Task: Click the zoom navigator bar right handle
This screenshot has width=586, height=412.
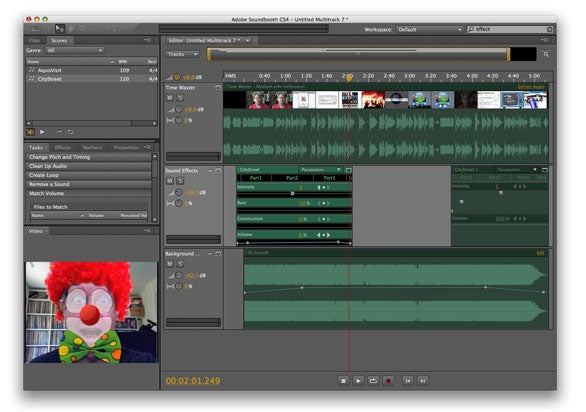Action: click(x=508, y=54)
